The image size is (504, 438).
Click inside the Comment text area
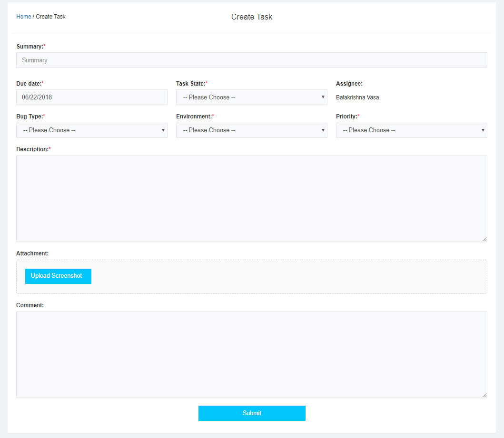pos(251,354)
